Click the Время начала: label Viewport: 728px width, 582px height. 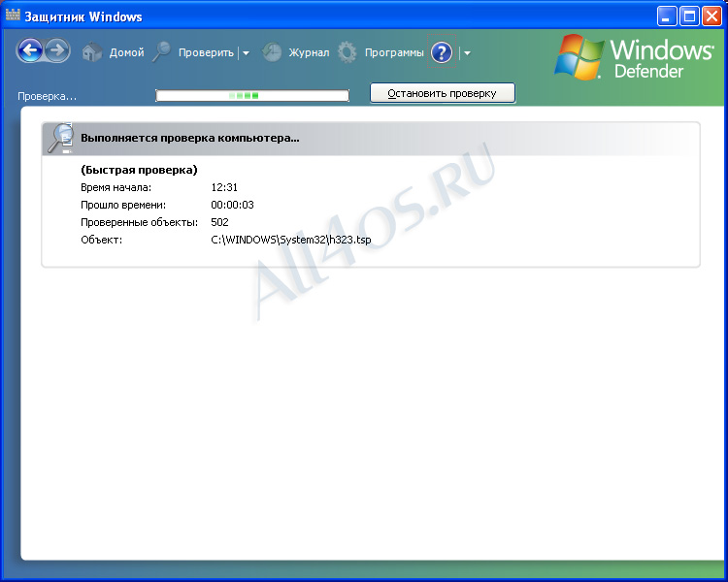pyautogui.click(x=116, y=187)
